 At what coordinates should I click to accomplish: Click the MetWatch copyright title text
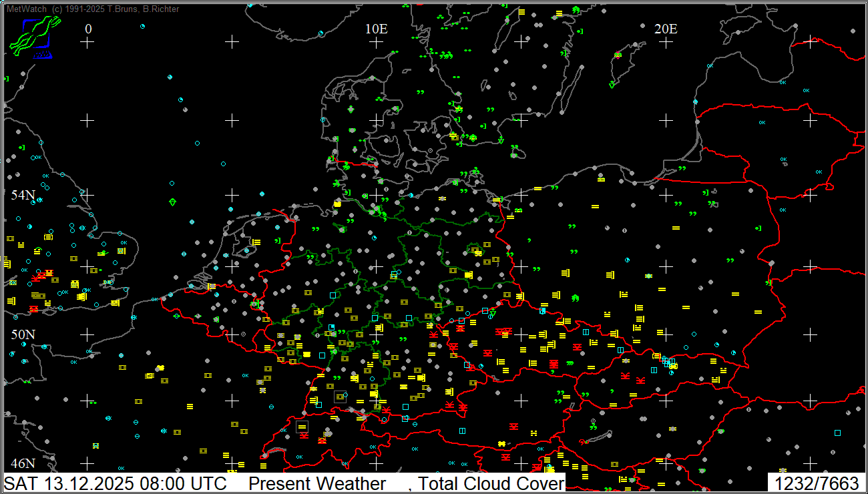(93, 9)
